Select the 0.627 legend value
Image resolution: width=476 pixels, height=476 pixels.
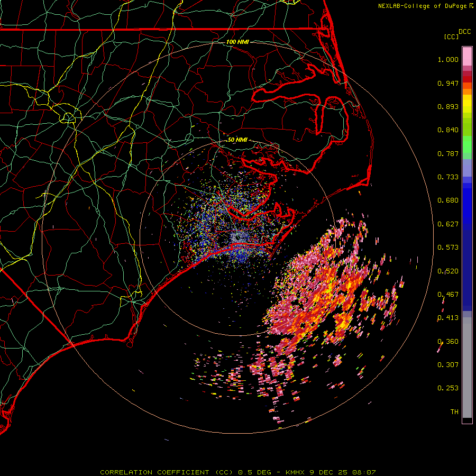(x=448, y=224)
